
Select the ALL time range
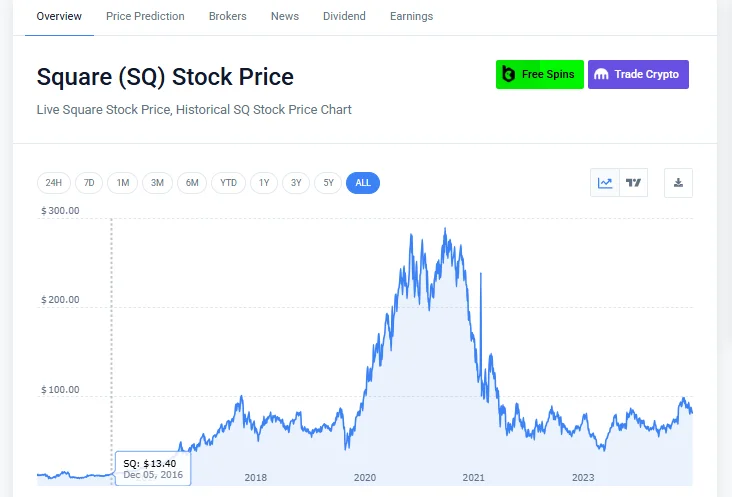tap(363, 183)
